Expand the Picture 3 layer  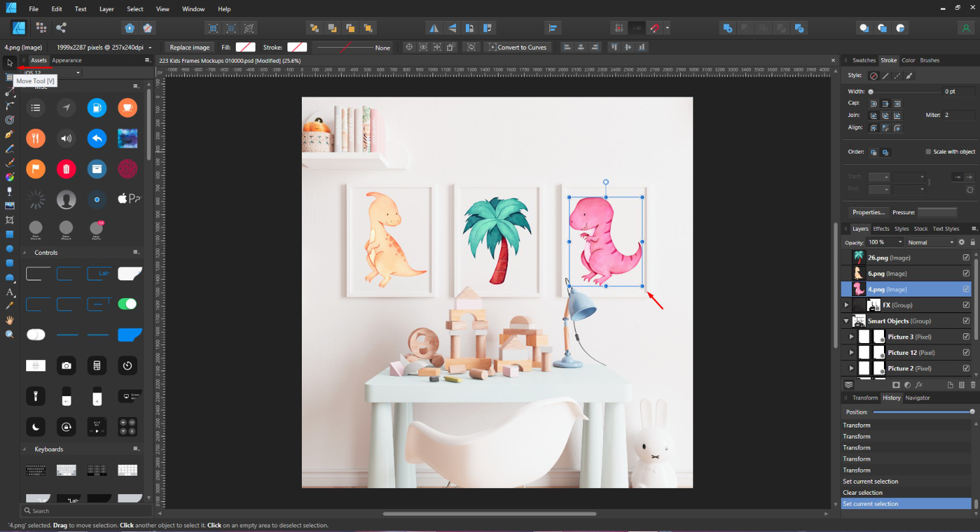(851, 337)
